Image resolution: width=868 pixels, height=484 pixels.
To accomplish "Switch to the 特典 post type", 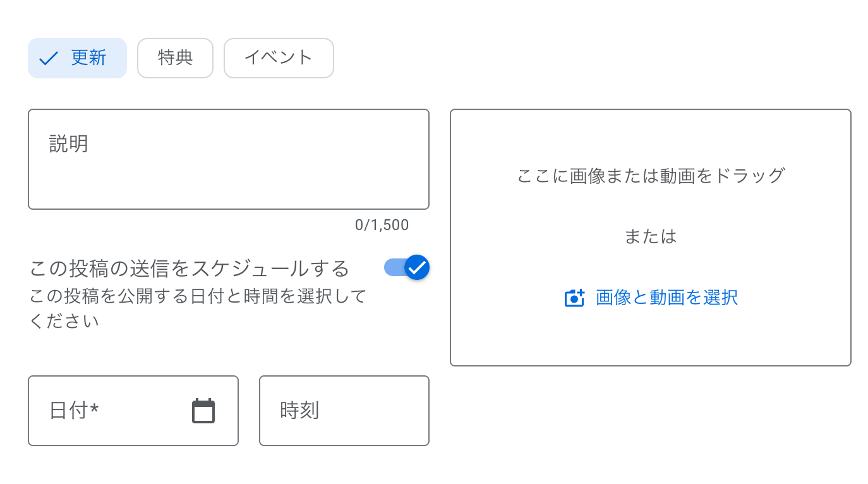I will pos(175,58).
